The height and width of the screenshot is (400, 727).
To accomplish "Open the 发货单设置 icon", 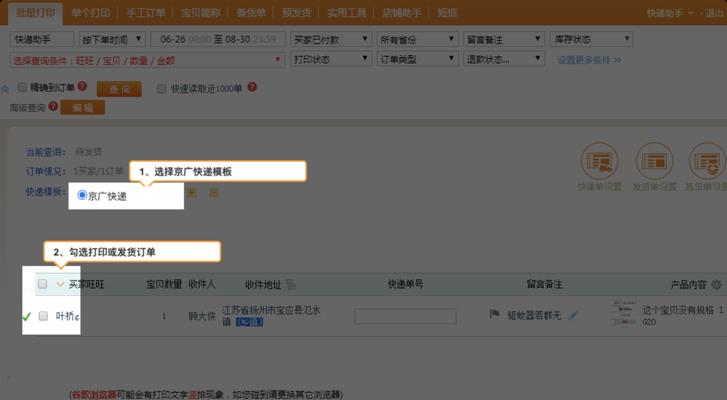I will tap(654, 161).
